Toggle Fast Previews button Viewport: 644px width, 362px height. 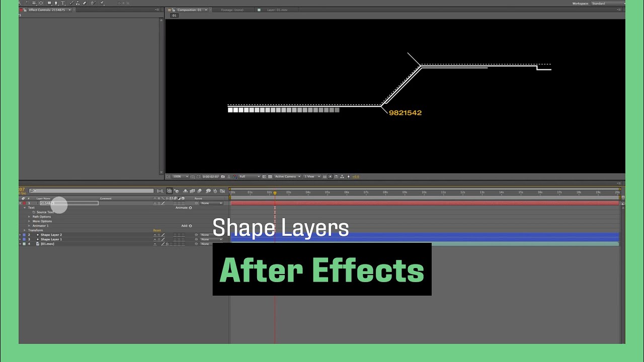pos(330,176)
